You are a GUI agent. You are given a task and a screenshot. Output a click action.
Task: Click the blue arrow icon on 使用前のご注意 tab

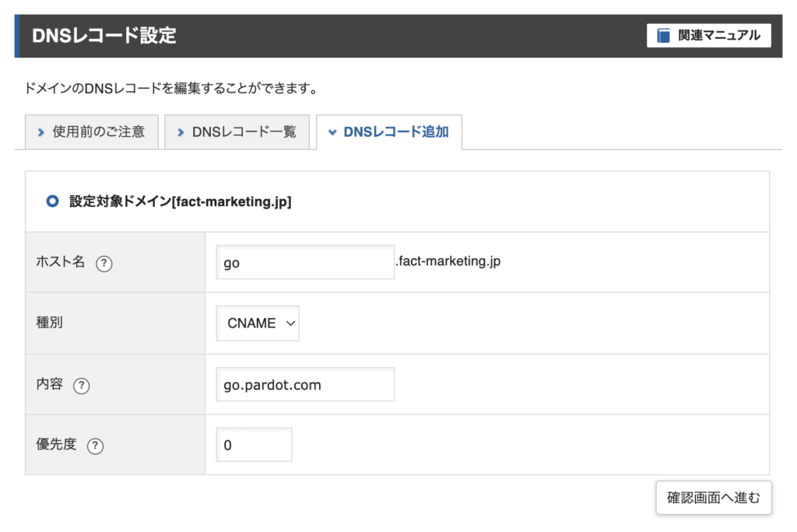(40, 131)
